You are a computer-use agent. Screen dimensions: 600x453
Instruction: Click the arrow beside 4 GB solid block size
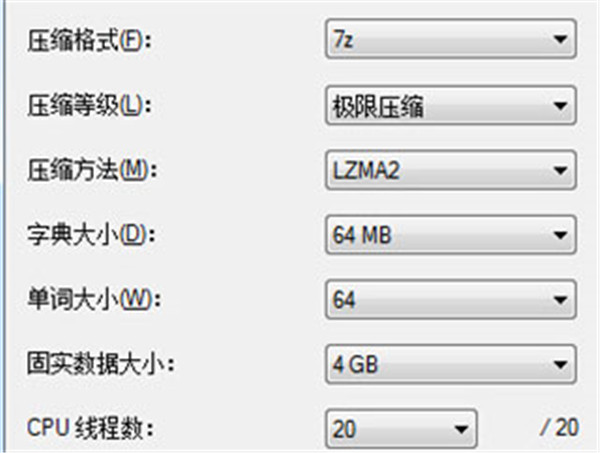coord(561,365)
